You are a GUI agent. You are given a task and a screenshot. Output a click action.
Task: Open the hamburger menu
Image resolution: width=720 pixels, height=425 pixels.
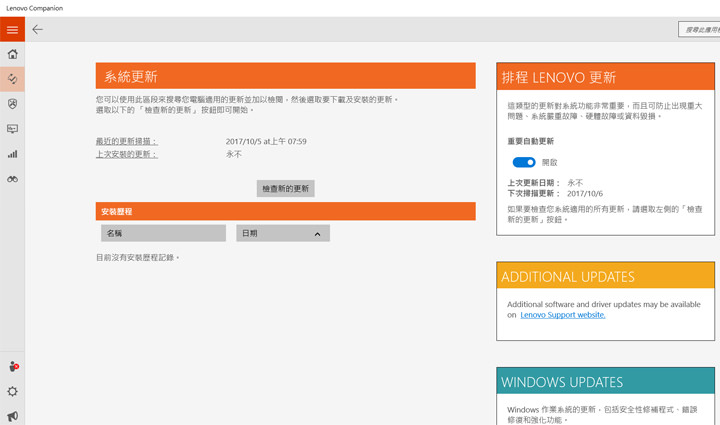(x=12, y=30)
